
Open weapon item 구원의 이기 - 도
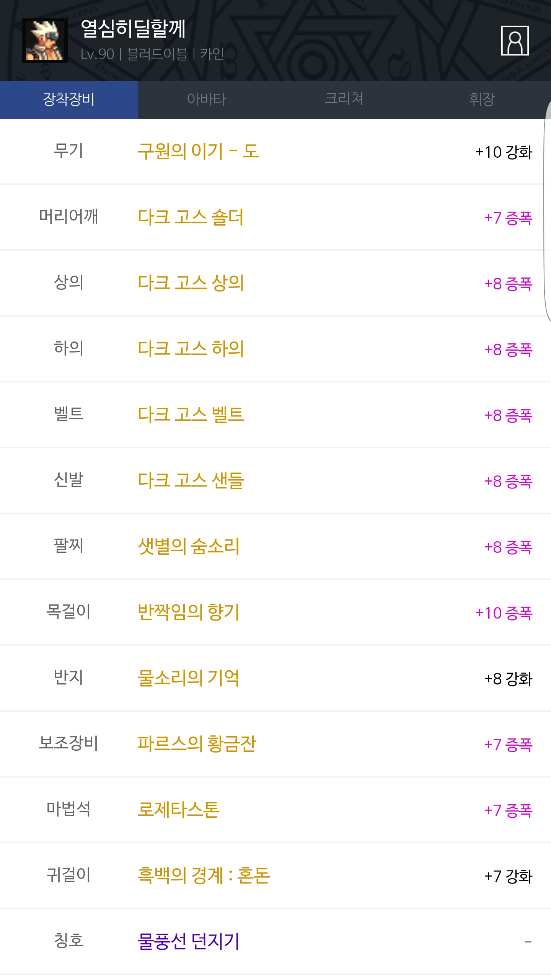(x=198, y=151)
